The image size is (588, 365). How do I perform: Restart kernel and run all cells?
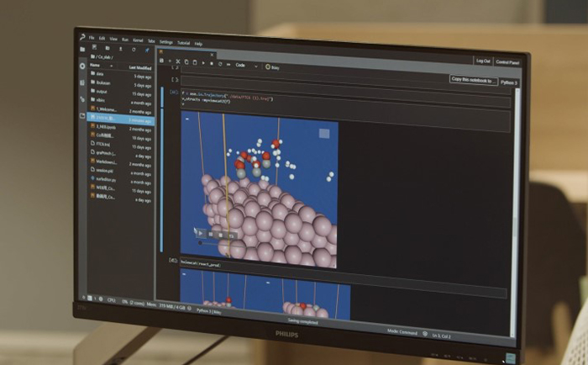tap(228, 65)
